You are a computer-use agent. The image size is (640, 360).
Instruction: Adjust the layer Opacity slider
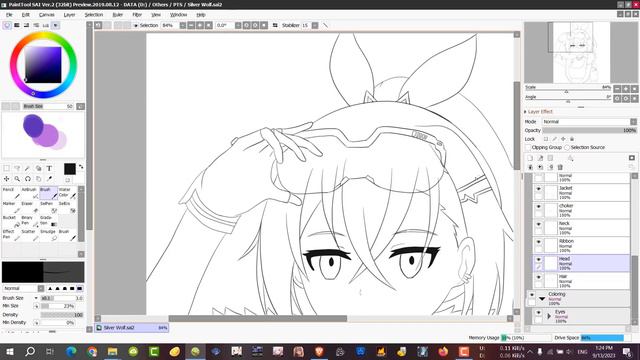[x=589, y=130]
